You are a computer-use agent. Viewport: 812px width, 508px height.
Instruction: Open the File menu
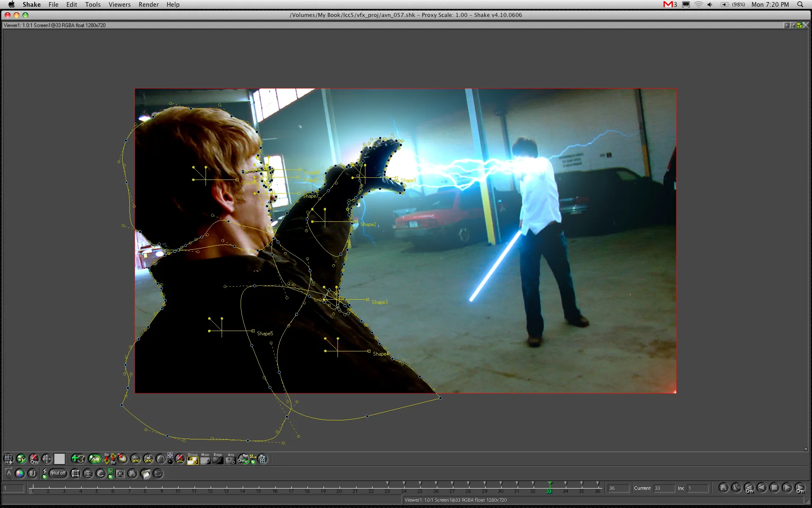tap(53, 5)
